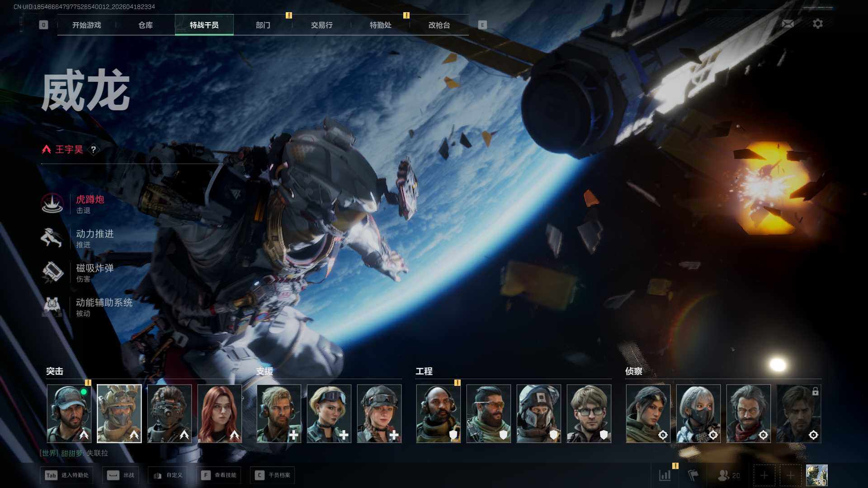Screen dimensions: 868x488
Task: Switch to the 仓库 tab
Action: click(x=145, y=25)
